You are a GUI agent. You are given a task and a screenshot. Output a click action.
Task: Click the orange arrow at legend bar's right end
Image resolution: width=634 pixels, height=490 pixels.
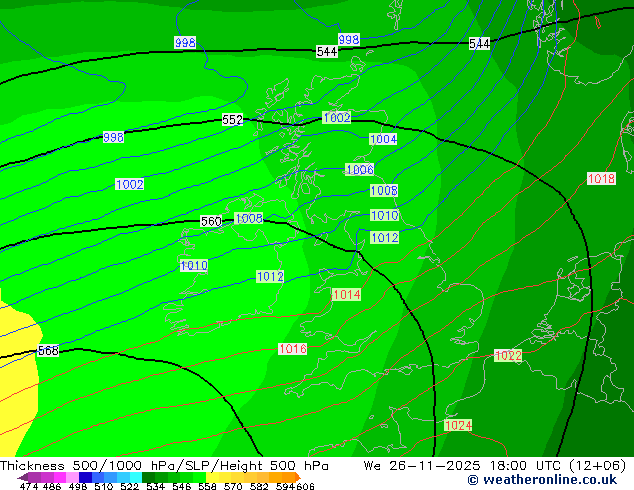[298, 477]
